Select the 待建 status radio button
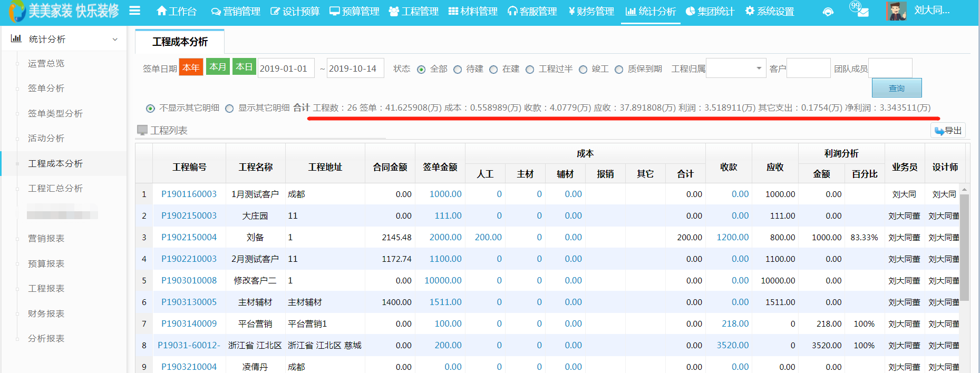Viewport: 980px width, 373px height. point(458,70)
